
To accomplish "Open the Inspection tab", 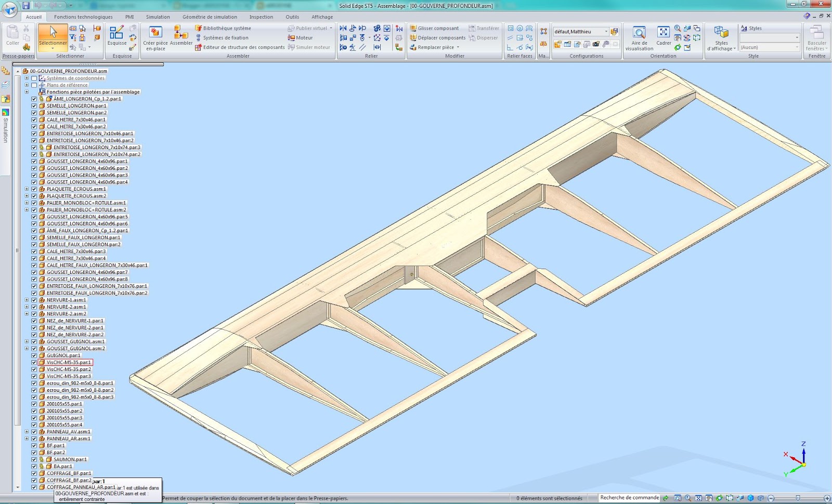I will pos(261,17).
